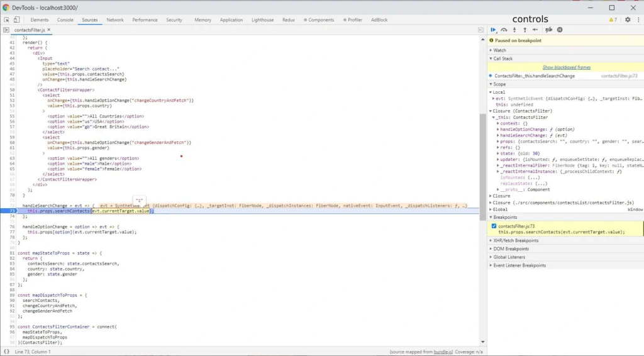
Task: Expand the evt SyntheticEvent variable
Action: point(493,99)
